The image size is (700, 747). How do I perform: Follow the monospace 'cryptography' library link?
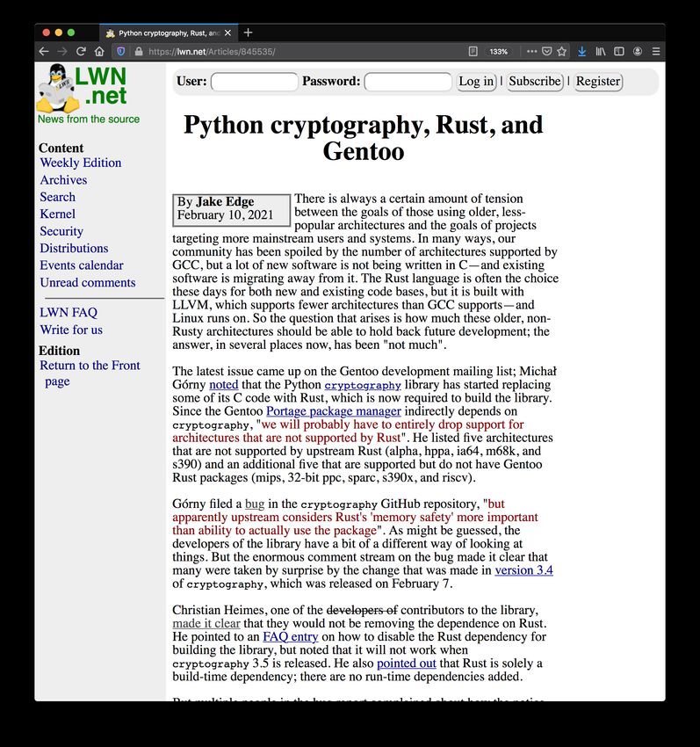(363, 385)
